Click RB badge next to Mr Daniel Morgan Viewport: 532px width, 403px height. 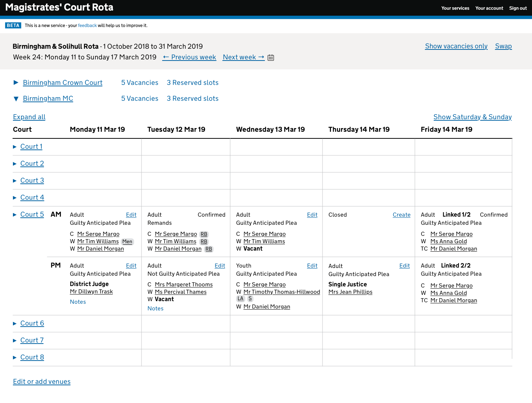pyautogui.click(x=209, y=249)
